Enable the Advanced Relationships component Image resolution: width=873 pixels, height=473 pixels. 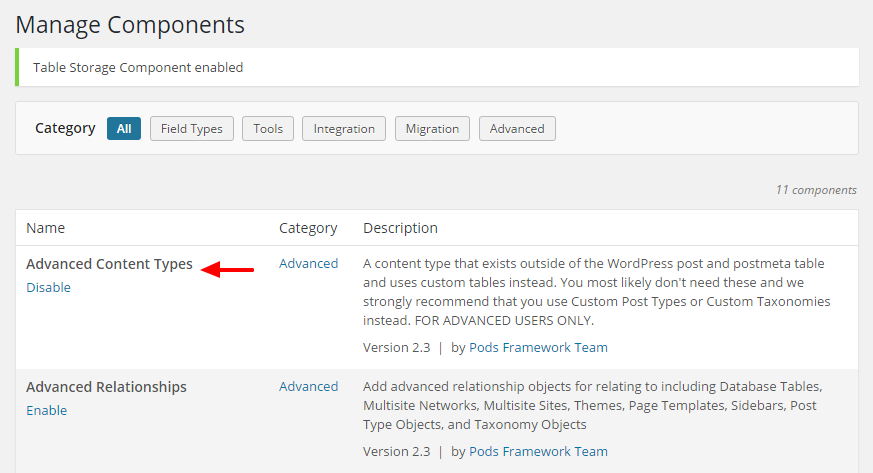click(46, 411)
